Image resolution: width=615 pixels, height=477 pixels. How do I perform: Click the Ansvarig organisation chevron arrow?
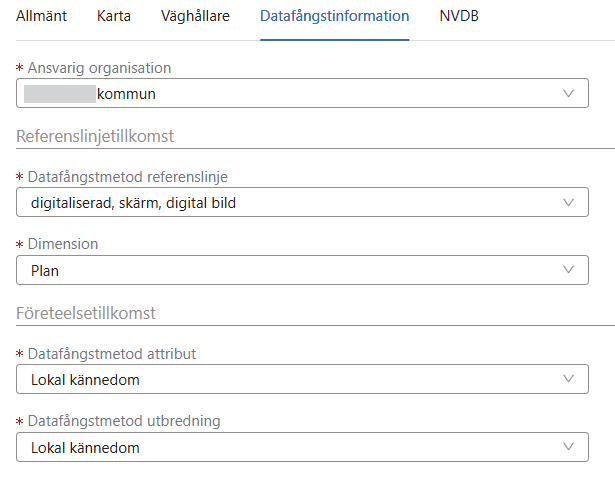click(569, 94)
